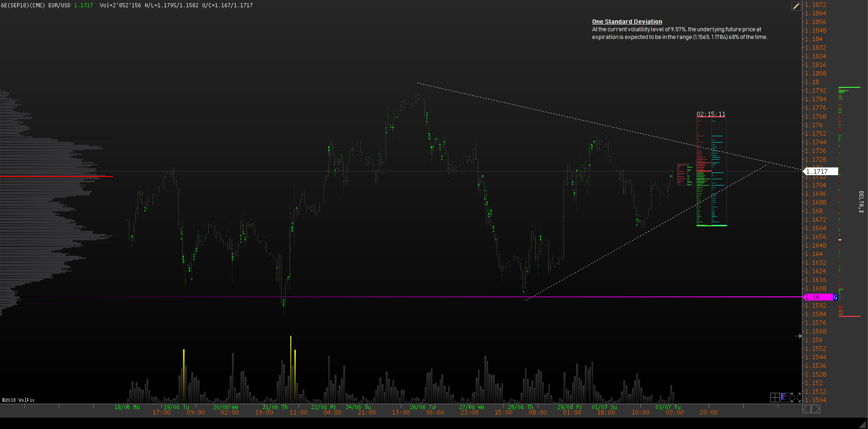Click the 03/07 Tu date on time axis
The width and height of the screenshot is (868, 429).
668,407
